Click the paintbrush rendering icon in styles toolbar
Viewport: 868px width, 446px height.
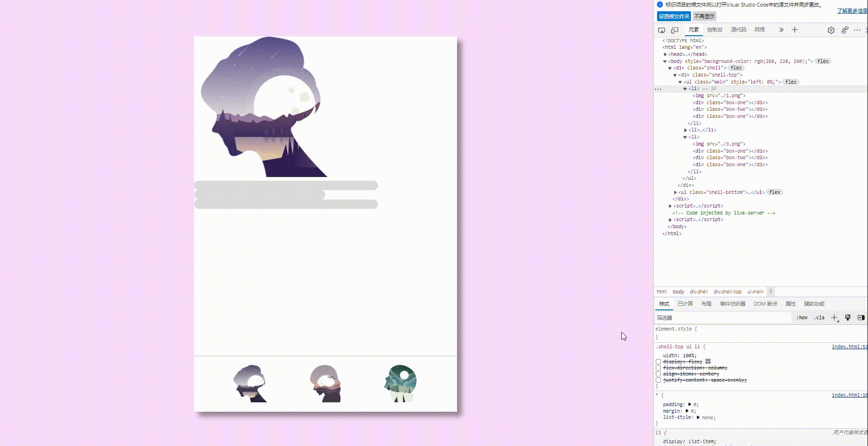click(x=848, y=318)
